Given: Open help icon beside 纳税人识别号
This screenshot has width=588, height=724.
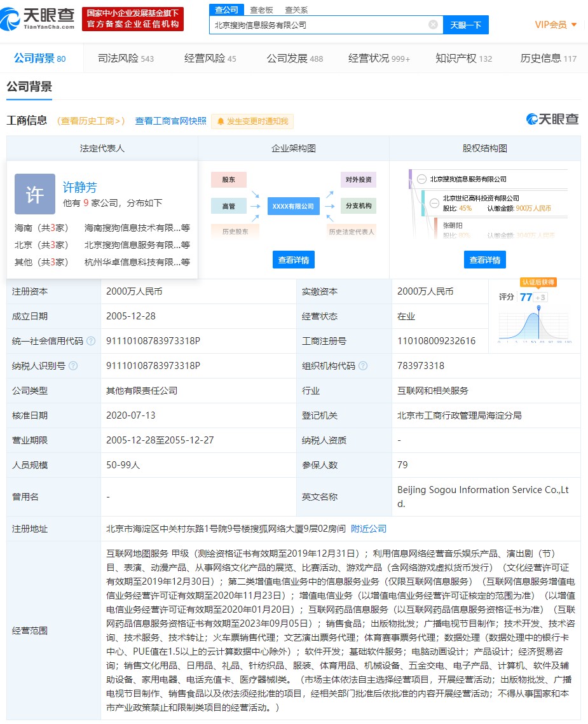Looking at the screenshot, I should (73, 366).
